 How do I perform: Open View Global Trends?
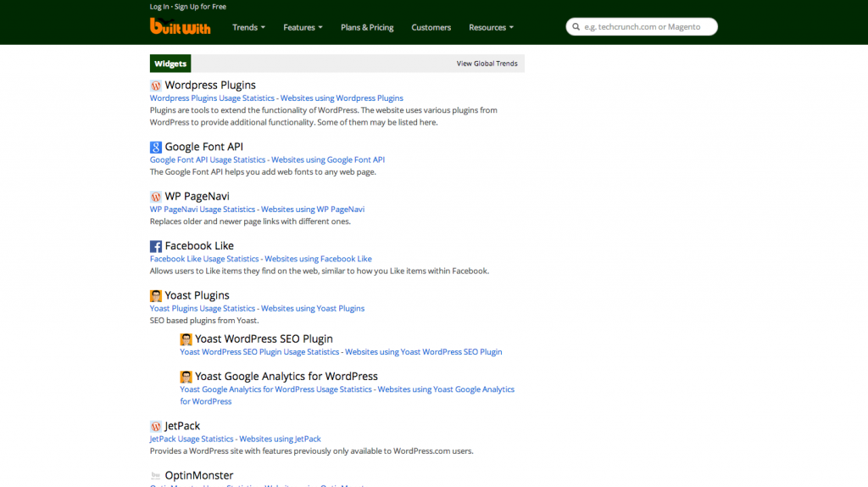point(487,64)
